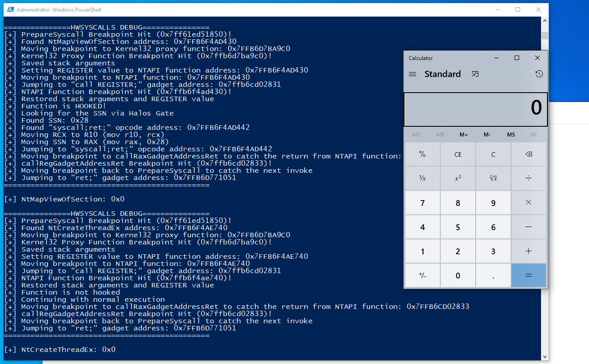Viewport: 589px width, 364px height.
Task: Click the "Function is not hooked" line
Action: pyautogui.click(x=62, y=292)
